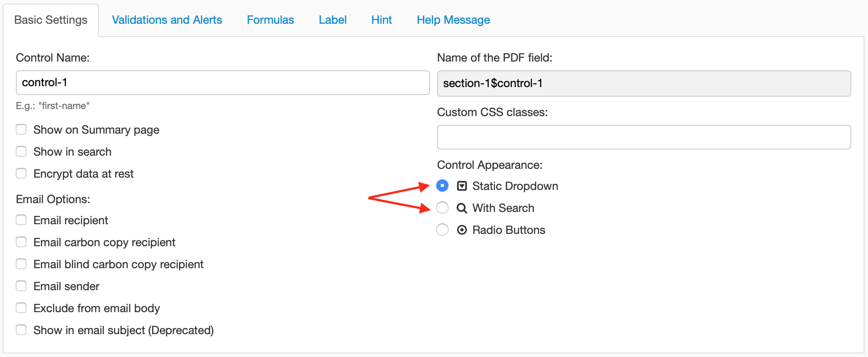868x357 pixels.
Task: Select the Radio Buttons appearance option
Action: pyautogui.click(x=442, y=229)
